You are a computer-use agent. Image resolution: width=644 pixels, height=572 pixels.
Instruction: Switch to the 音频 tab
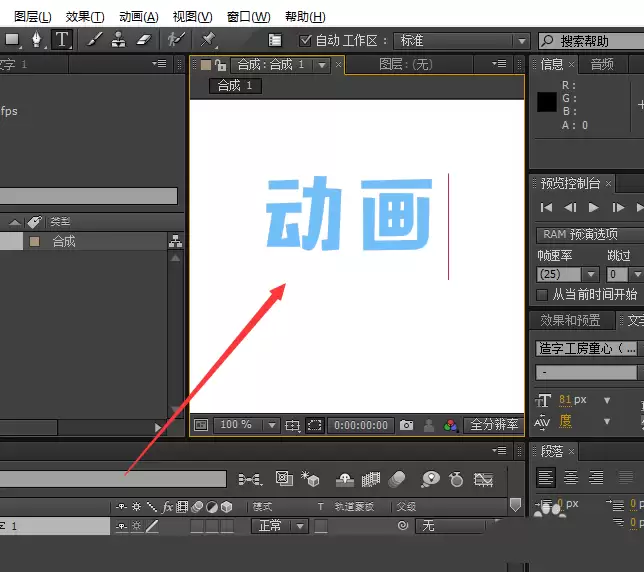point(602,64)
